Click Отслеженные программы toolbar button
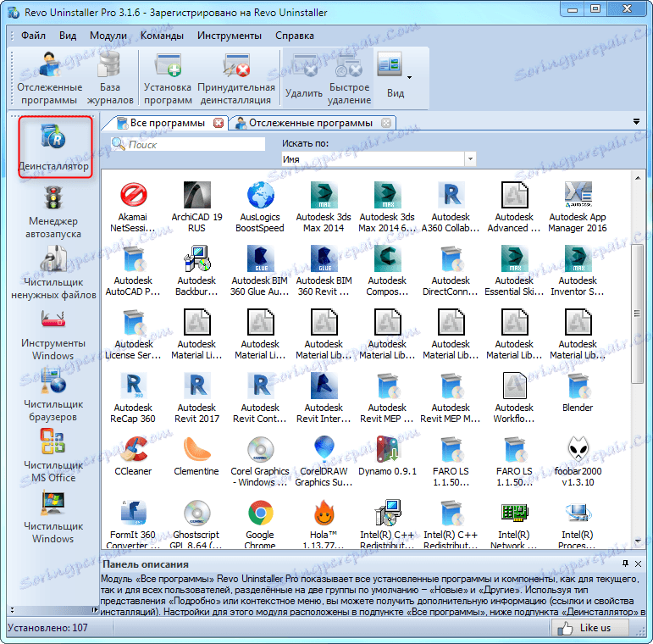This screenshot has width=653, height=644. [x=50, y=78]
